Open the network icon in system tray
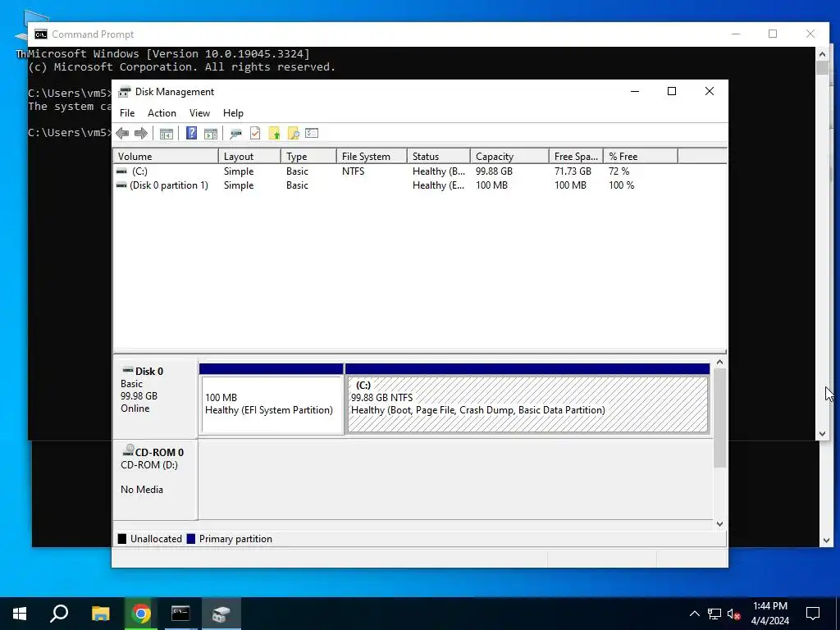 [x=714, y=614]
